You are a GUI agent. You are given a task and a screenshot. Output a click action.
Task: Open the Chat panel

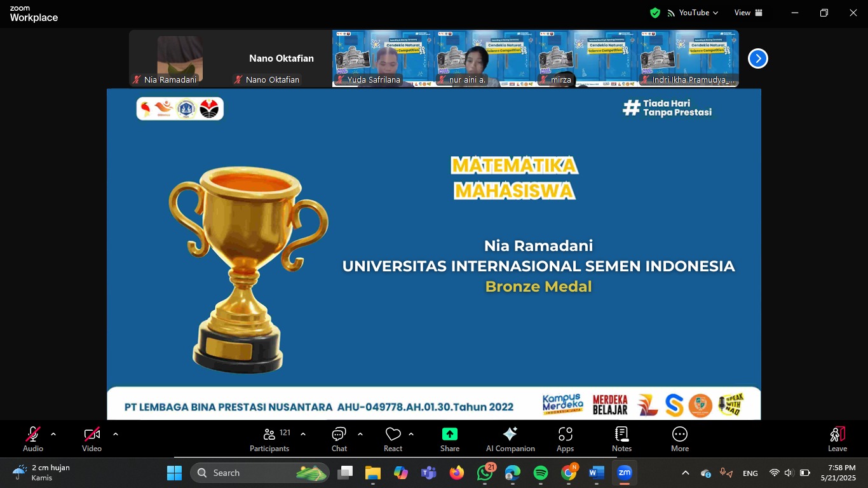(339, 438)
